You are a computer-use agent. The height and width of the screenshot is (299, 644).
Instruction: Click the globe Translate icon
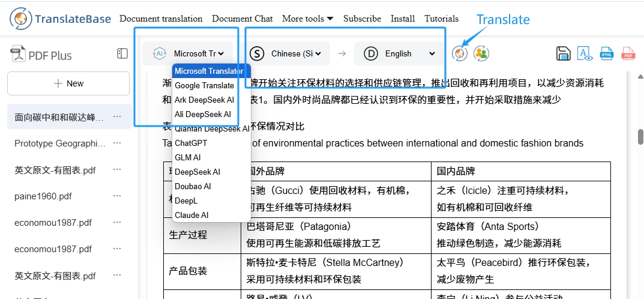(460, 53)
